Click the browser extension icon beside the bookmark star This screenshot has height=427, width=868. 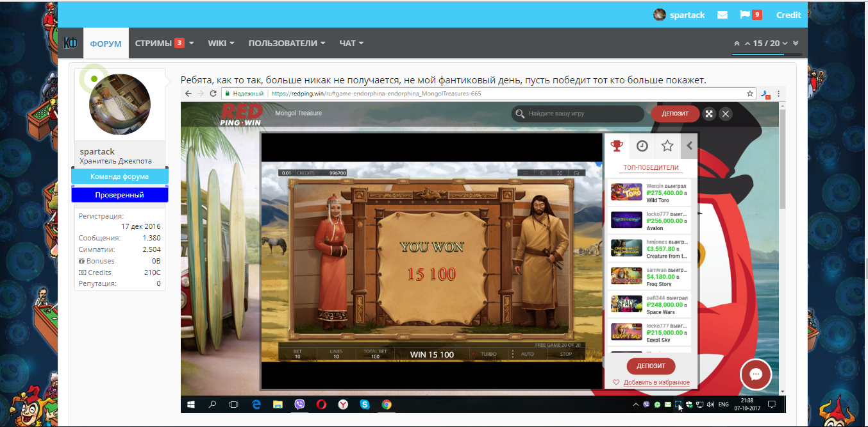coord(765,94)
